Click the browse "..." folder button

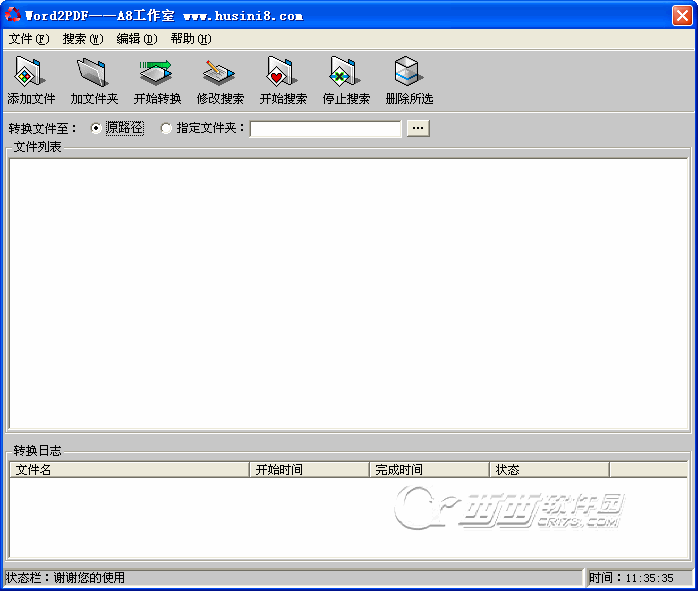click(418, 128)
